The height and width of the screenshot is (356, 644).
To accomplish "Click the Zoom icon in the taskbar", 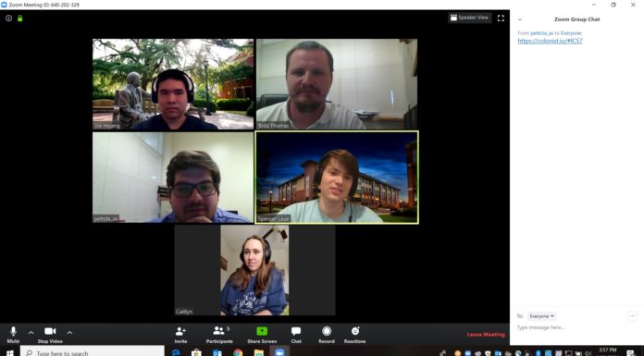I will tap(279, 352).
